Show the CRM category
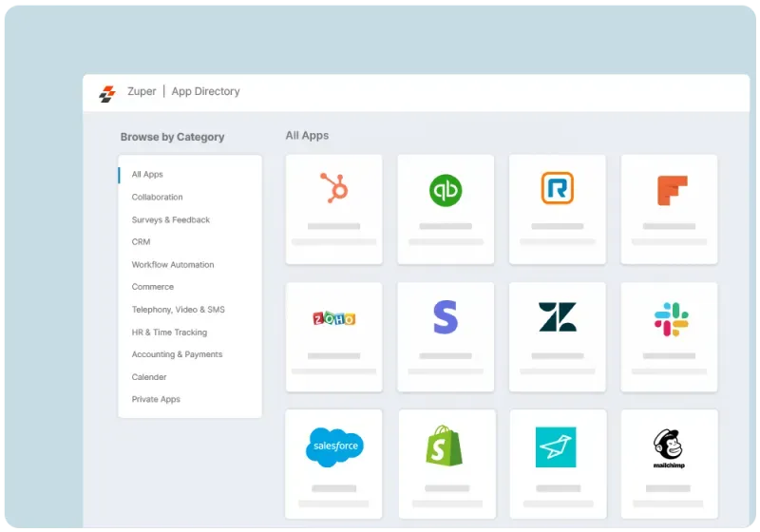Image resolution: width=760 pixels, height=532 pixels. coord(141,241)
